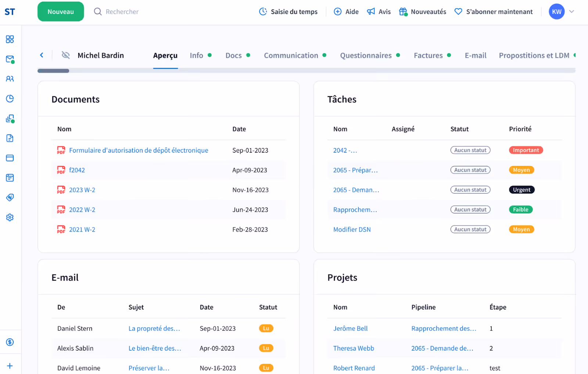Viewport: 588px width, 374px height.
Task: Open the clients people icon in sidebar
Action: tap(10, 79)
